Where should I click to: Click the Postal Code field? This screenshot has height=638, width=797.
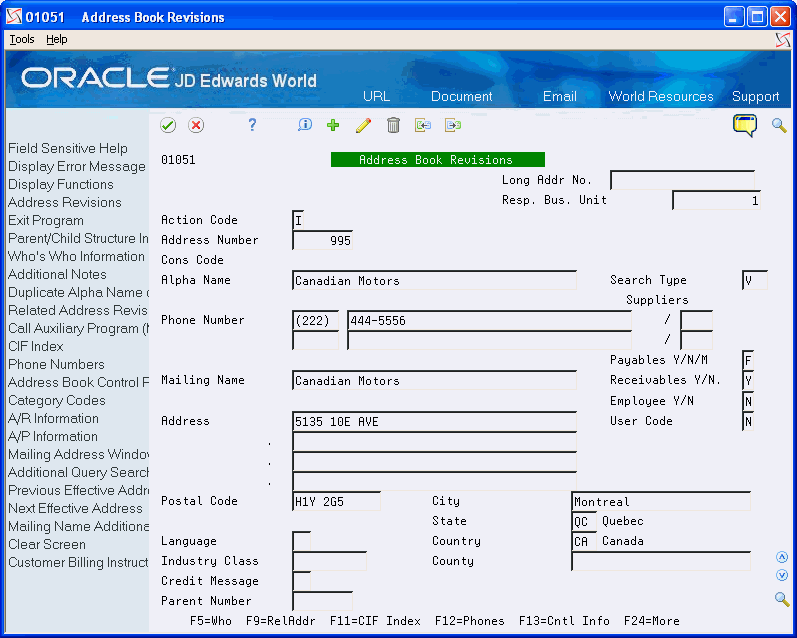pos(336,502)
